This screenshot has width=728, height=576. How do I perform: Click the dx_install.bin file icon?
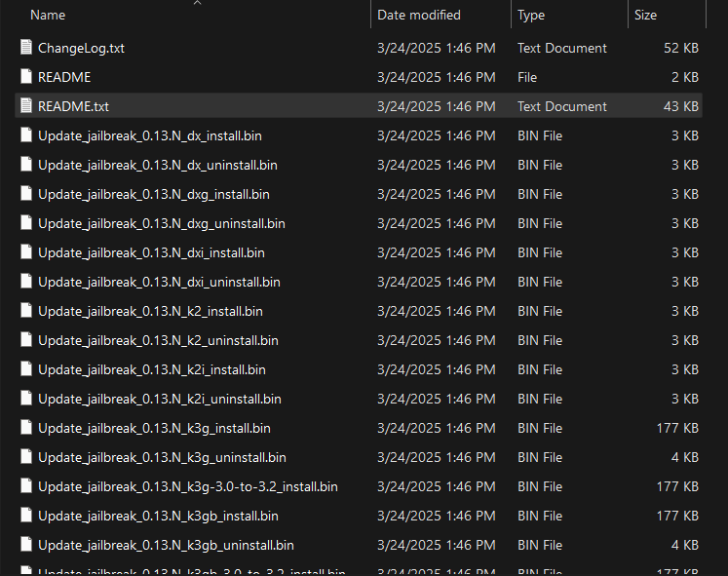click(x=26, y=135)
